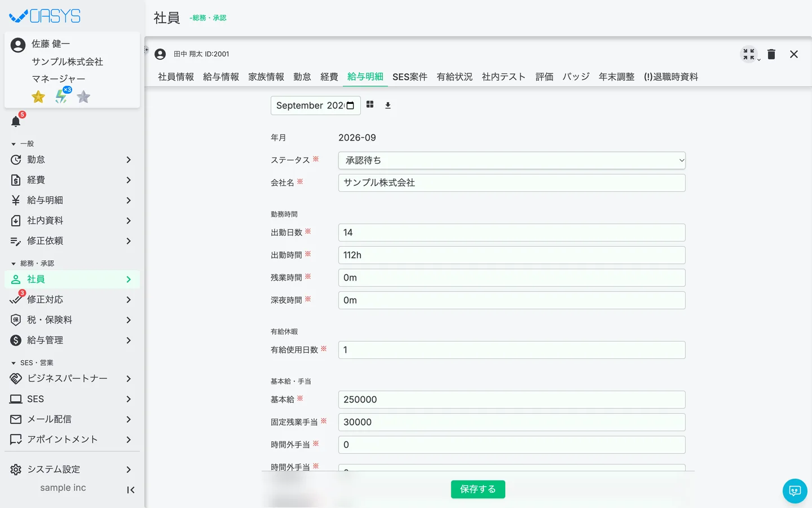Click the 保存する button
This screenshot has width=812, height=508.
click(478, 489)
